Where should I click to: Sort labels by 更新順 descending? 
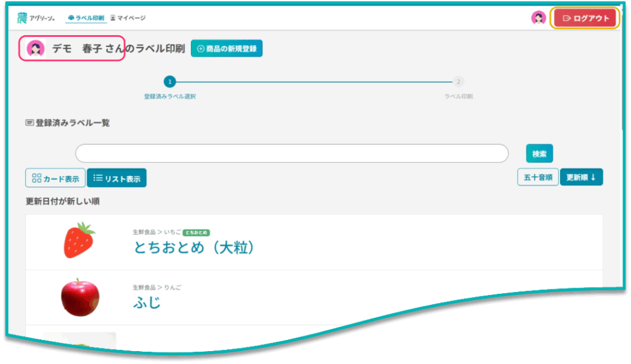click(x=581, y=177)
